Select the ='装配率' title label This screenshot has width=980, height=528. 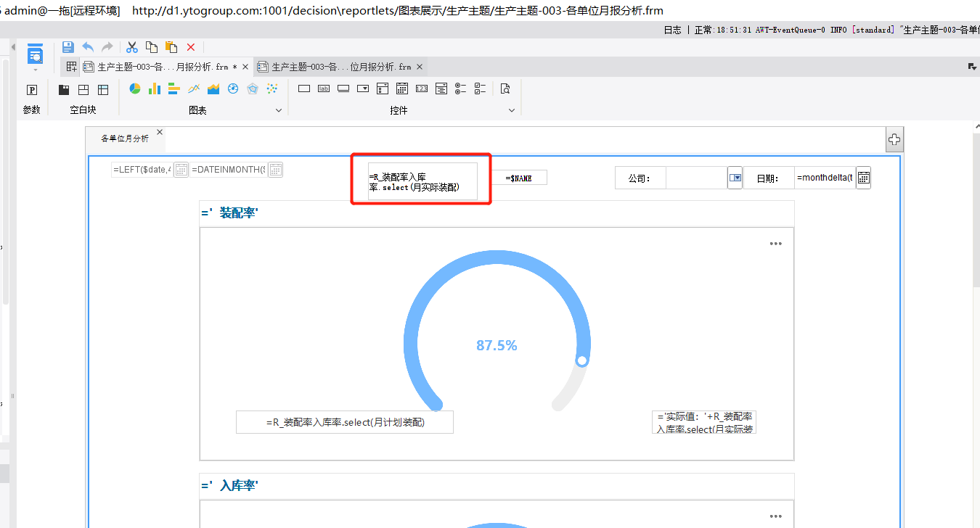pyautogui.click(x=497, y=213)
